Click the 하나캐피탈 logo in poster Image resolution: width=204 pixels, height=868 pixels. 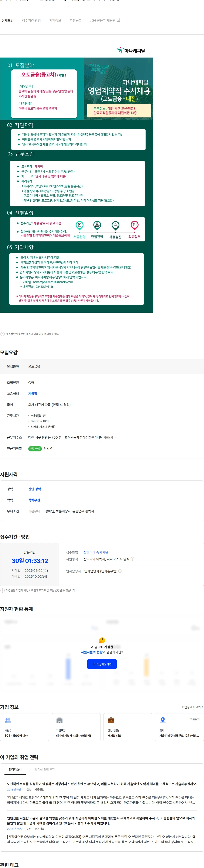pos(131,51)
